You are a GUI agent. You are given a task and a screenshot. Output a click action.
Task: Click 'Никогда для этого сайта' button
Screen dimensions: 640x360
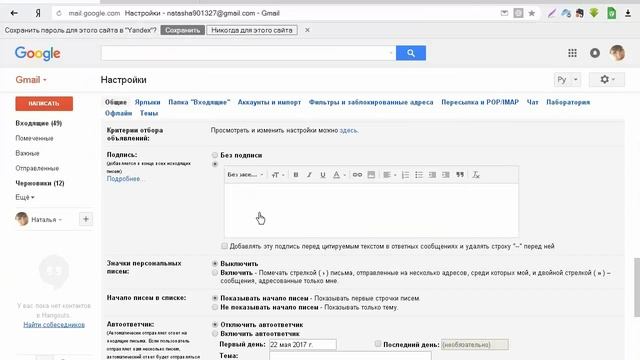point(252,30)
